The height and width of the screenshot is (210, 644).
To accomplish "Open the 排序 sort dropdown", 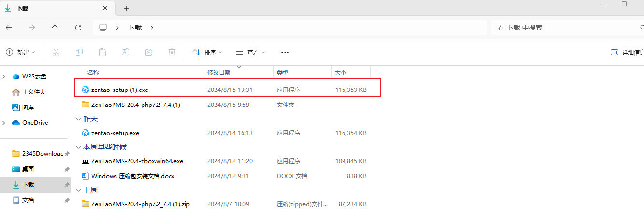I will (x=207, y=52).
